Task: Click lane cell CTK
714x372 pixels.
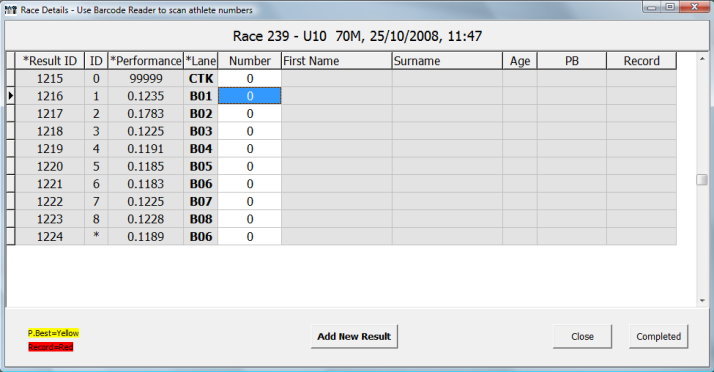Action: pyautogui.click(x=201, y=78)
